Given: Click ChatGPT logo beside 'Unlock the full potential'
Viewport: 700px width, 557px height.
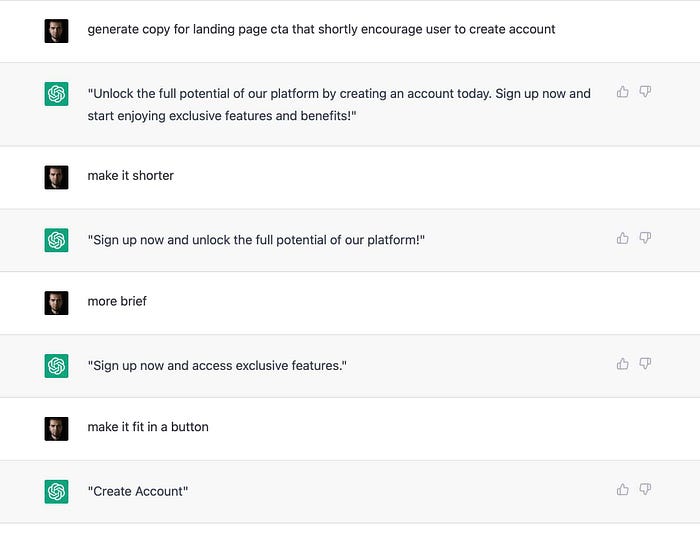Looking at the screenshot, I should [56, 94].
